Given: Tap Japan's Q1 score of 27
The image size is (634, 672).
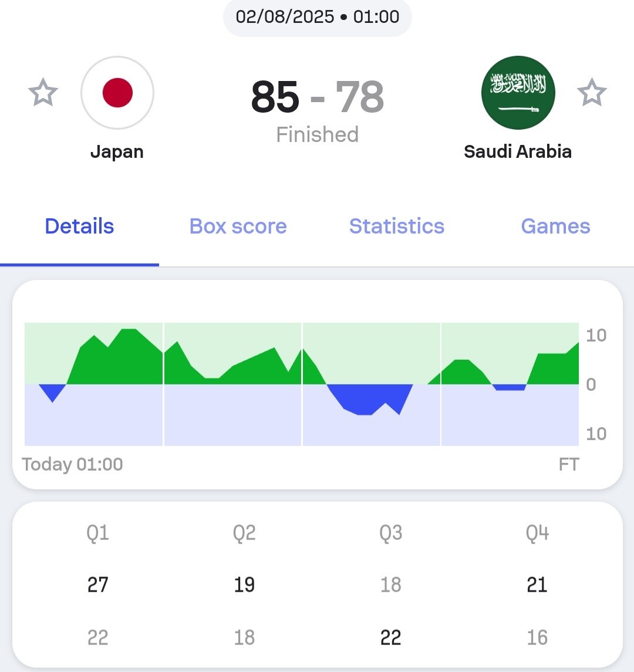Looking at the screenshot, I should point(97,585).
